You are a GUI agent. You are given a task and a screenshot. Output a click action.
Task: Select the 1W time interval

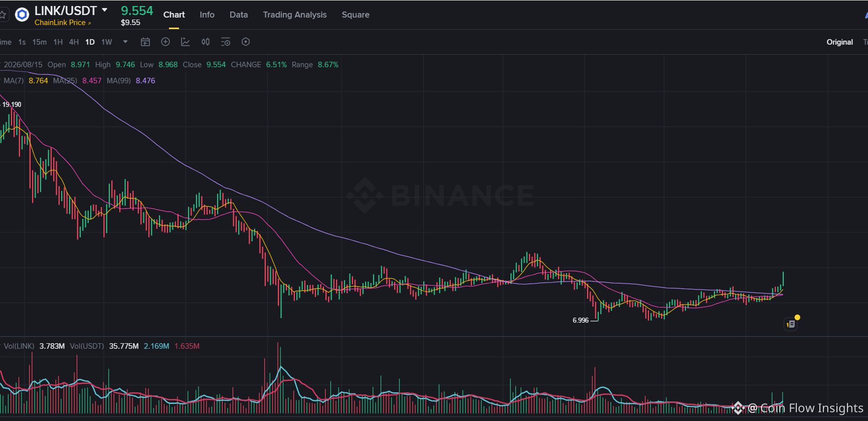point(107,42)
